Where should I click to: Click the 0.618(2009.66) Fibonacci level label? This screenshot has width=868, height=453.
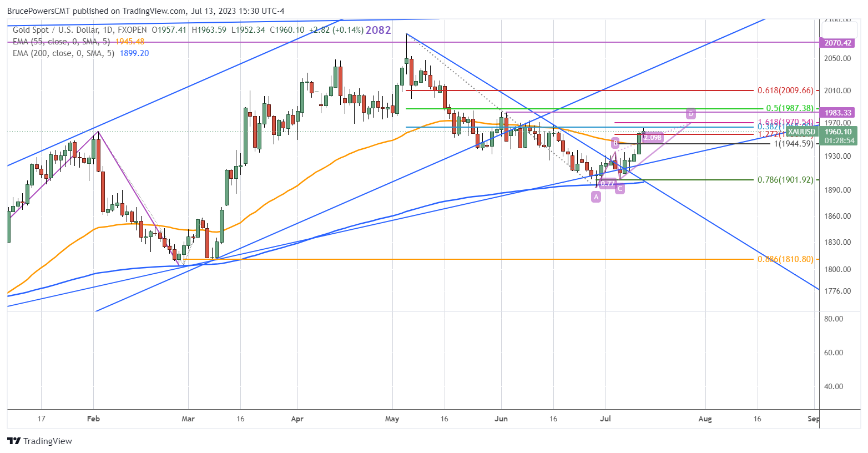coord(785,90)
